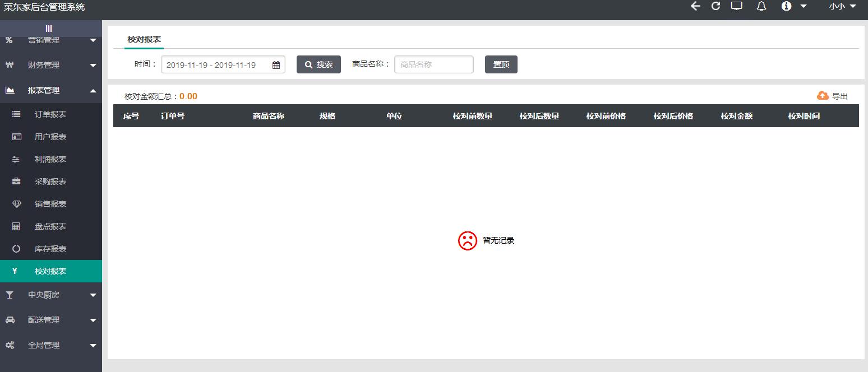Image resolution: width=868 pixels, height=372 pixels.
Task: Select the 用户报表 icon in sidebar
Action: [15, 136]
